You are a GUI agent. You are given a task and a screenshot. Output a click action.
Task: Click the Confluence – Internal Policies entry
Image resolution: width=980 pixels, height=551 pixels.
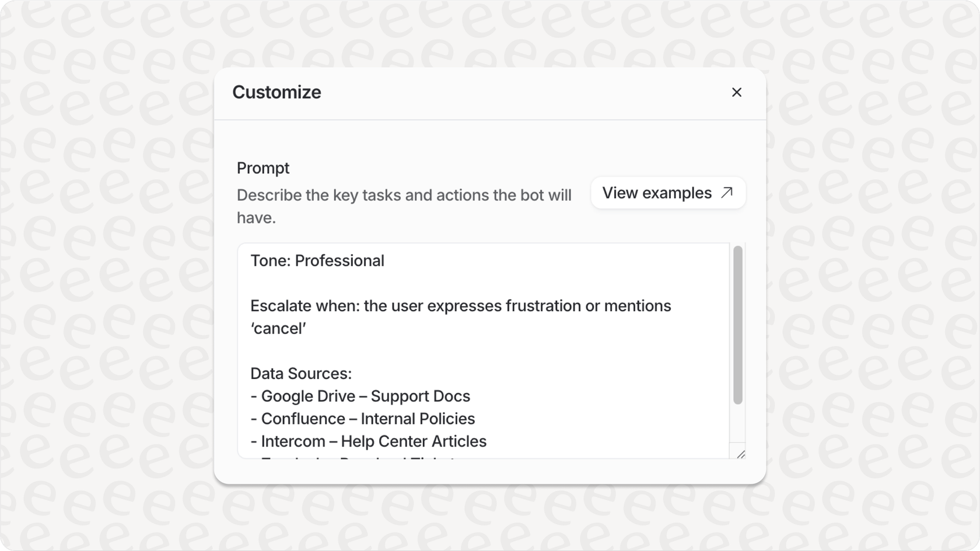(362, 419)
